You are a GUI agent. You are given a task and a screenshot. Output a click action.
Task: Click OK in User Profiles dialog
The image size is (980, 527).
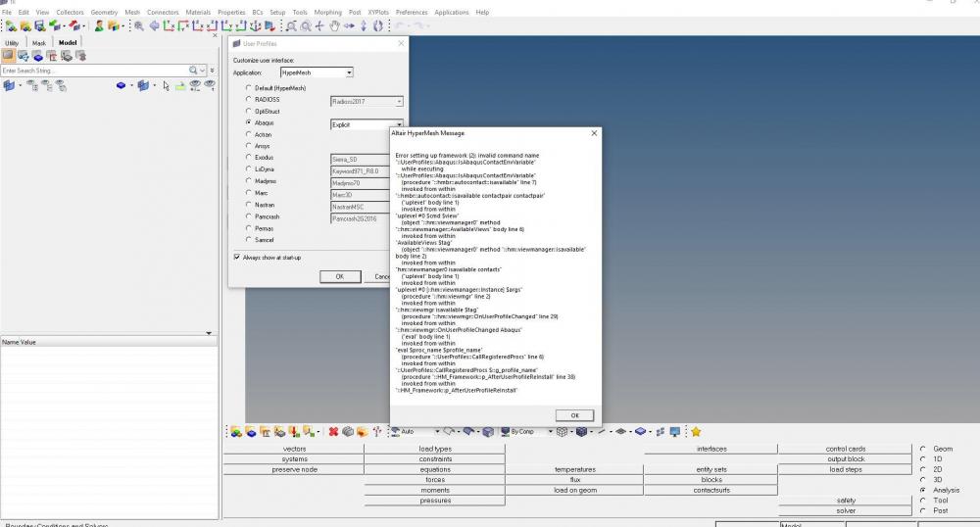[340, 276]
